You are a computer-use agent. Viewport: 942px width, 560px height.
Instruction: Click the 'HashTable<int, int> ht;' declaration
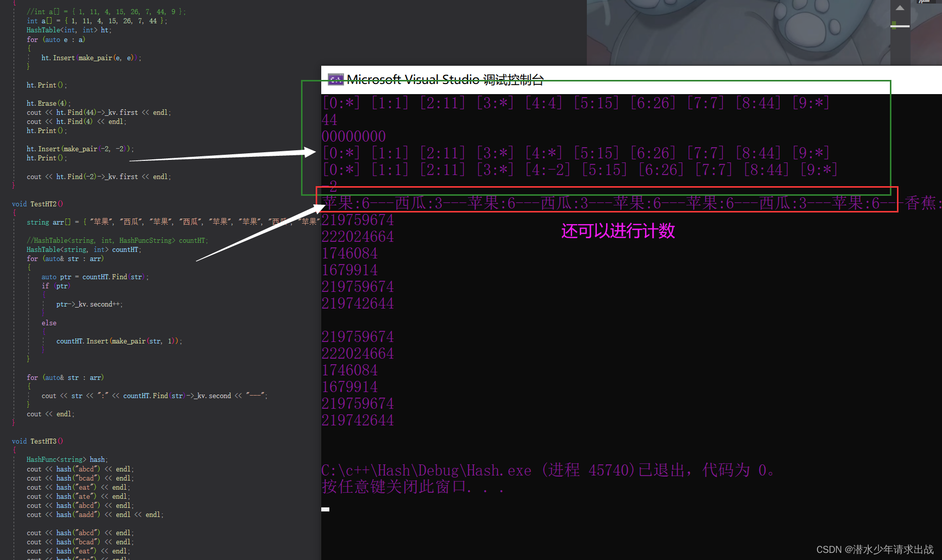point(69,30)
